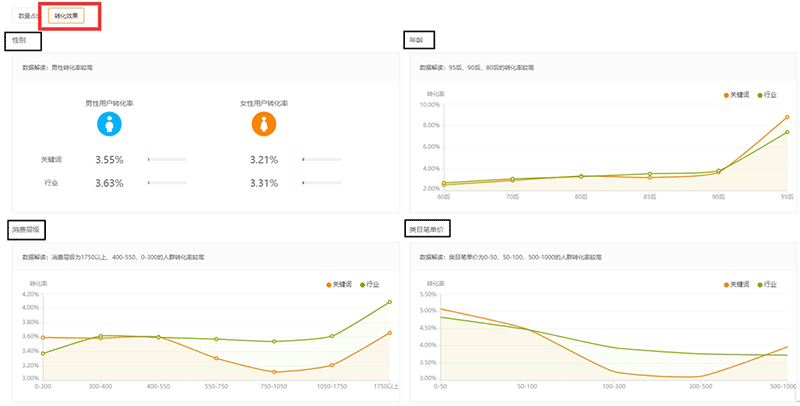
Task: Click green 行业 legend dot in 消费层级 chart
Action: coord(361,285)
